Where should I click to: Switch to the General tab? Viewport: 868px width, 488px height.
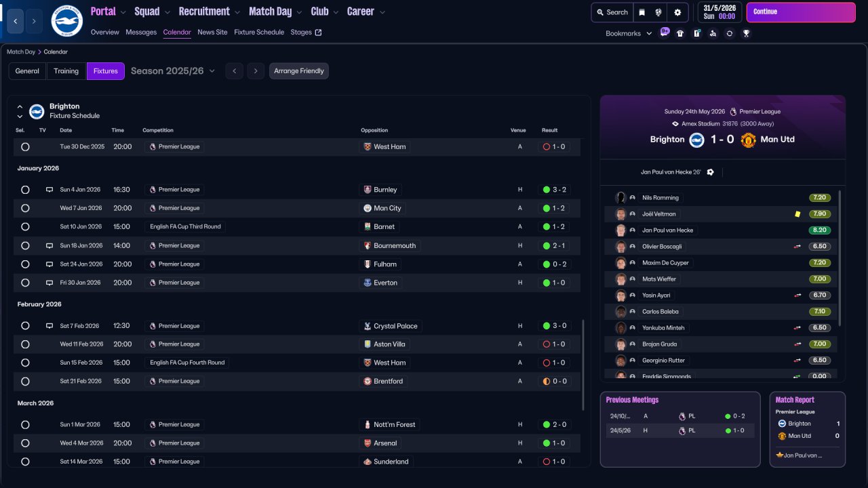27,71
